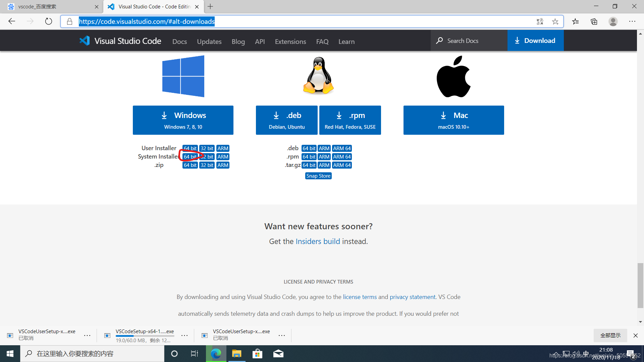Open Microsoft Edge from the taskbar
Viewport: 644px width, 362px height.
pyautogui.click(x=216, y=354)
